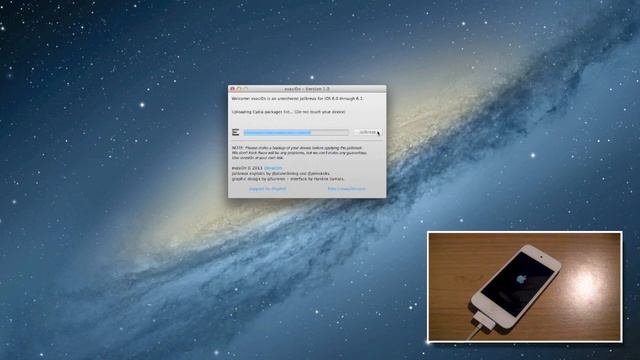Click the Jailbreak button
The image size is (640, 360).
[x=368, y=132]
